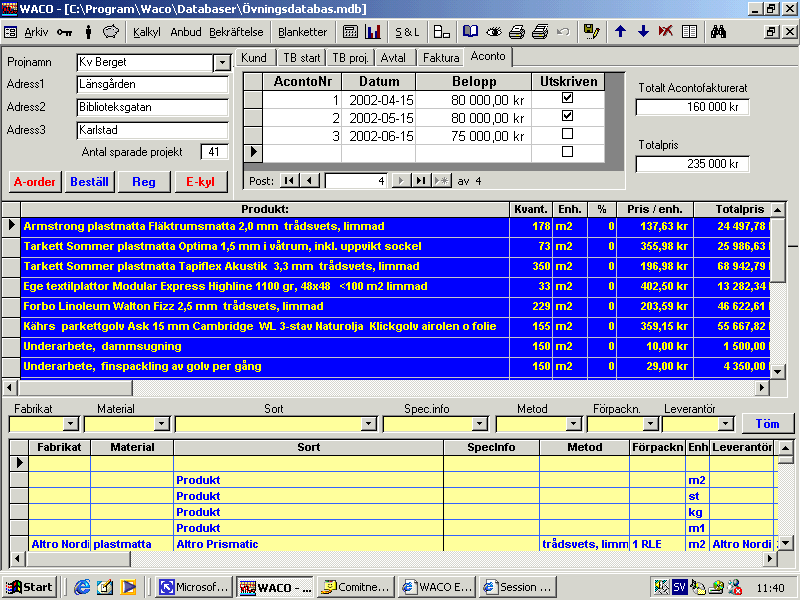Open the Leverantör filter dropdown
The height and width of the screenshot is (600, 800).
(x=726, y=423)
